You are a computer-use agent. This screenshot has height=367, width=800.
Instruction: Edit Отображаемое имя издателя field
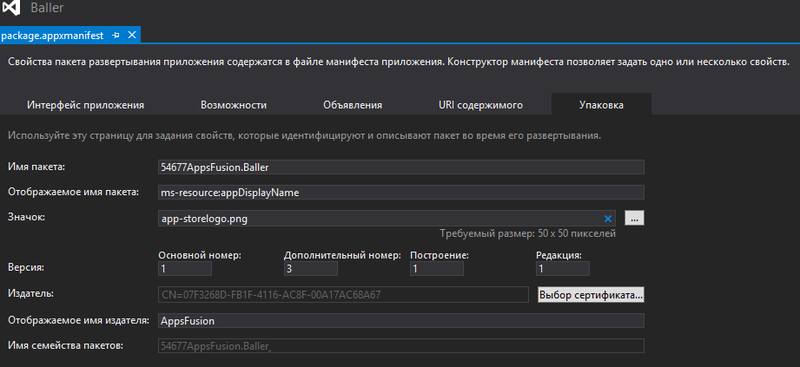point(401,321)
